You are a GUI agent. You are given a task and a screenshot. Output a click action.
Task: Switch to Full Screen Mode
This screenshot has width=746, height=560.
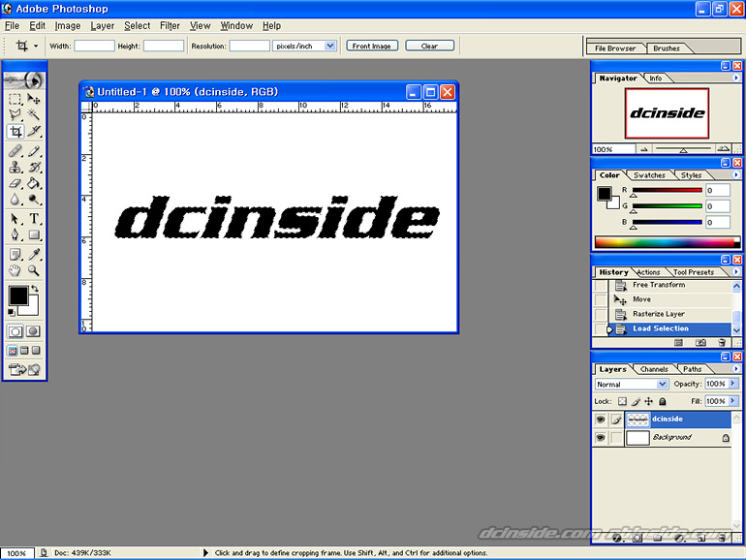click(36, 351)
